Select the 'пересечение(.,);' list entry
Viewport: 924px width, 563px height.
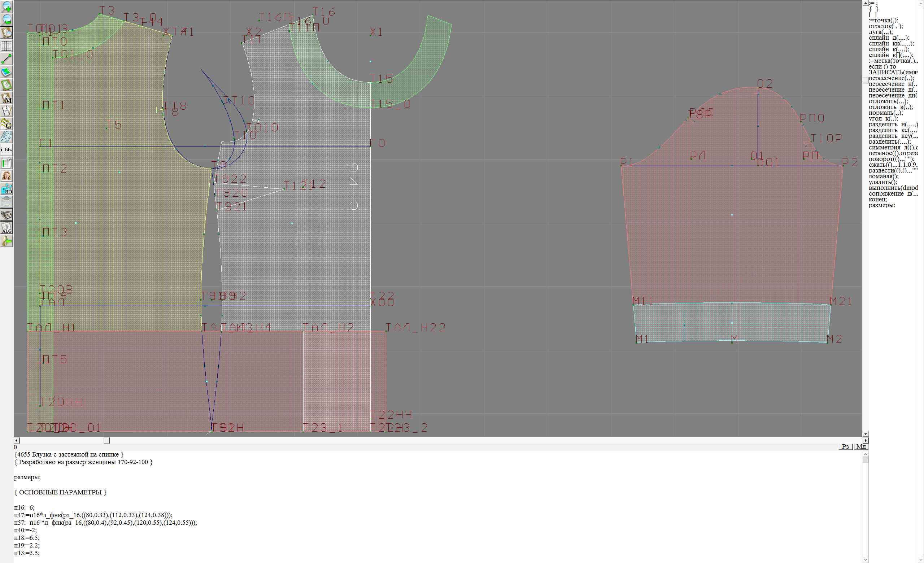pos(891,78)
